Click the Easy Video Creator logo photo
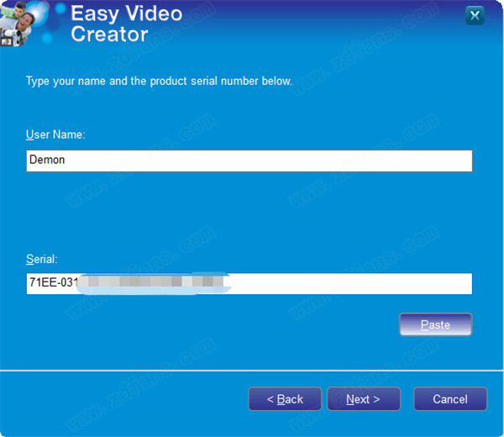Screen dimensions: 504x437 coord(24,24)
